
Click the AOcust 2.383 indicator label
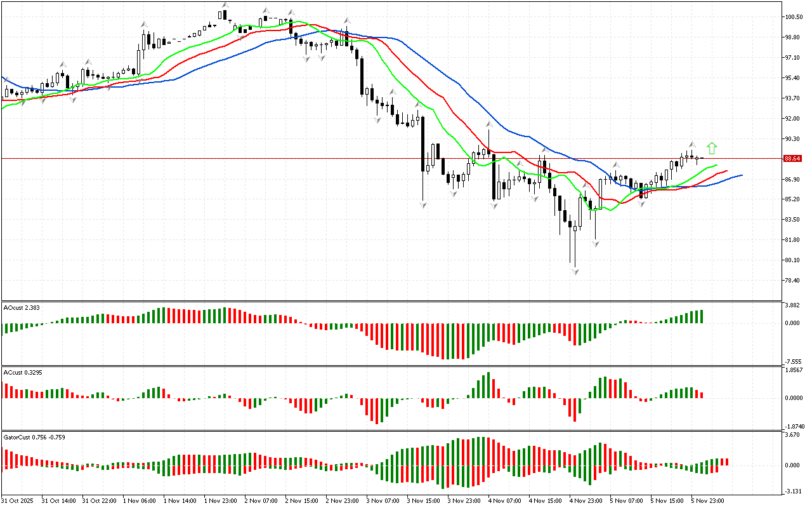pos(23,307)
